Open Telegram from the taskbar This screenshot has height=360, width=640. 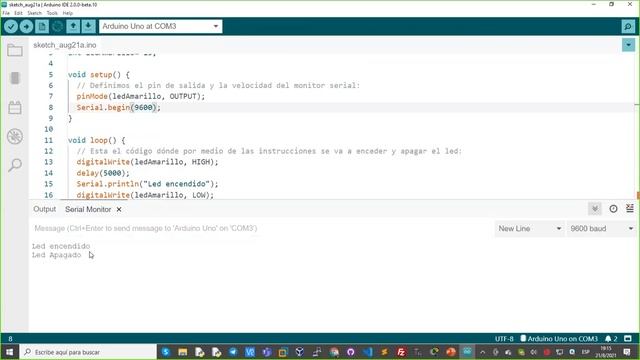[233, 352]
